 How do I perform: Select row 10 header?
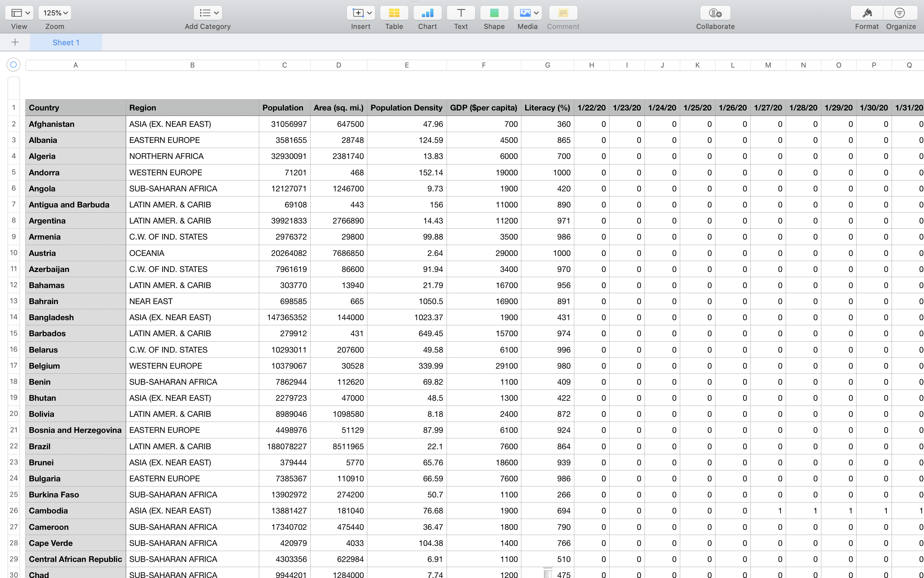[14, 253]
